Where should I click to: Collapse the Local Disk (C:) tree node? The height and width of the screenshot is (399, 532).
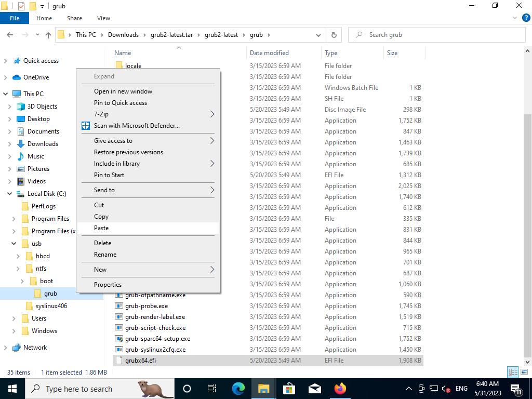pos(9,194)
